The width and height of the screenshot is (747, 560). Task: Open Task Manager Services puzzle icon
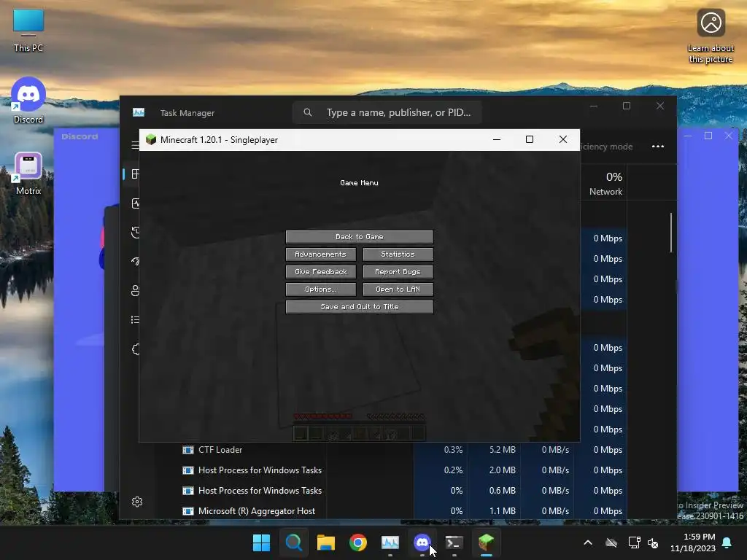(135, 349)
